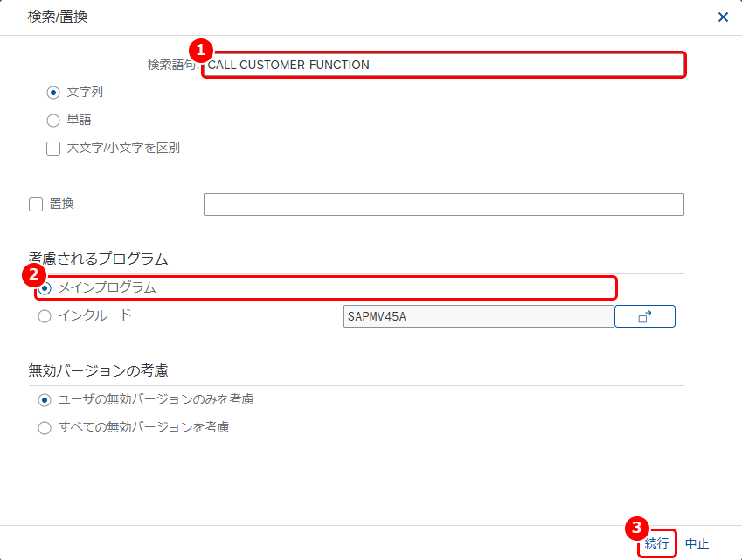Screen dimensions: 742x560
Task: Click the 検索語句 search term input field
Action: 443,65
